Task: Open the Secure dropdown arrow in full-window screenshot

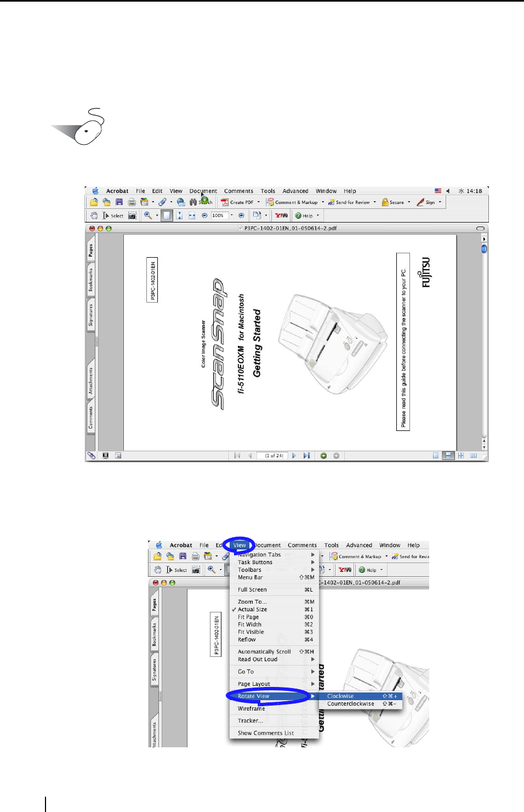Action: click(409, 202)
